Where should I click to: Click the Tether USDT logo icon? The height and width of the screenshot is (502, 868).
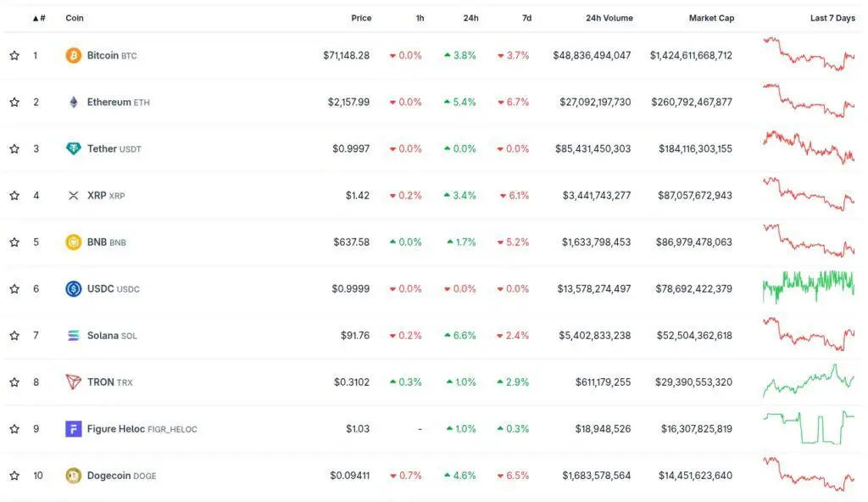(74, 149)
